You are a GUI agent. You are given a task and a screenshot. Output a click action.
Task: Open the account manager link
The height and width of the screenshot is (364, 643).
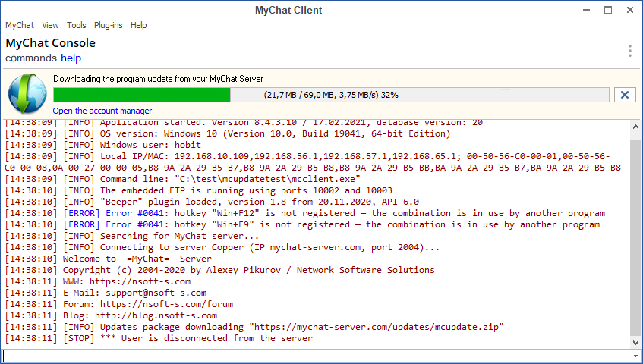[102, 111]
